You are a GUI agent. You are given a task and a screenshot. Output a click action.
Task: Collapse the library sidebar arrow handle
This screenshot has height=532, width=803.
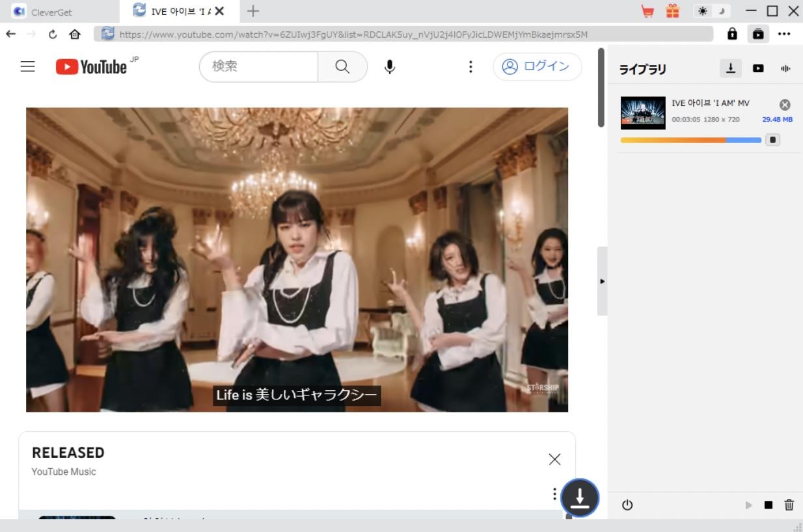[602, 281]
